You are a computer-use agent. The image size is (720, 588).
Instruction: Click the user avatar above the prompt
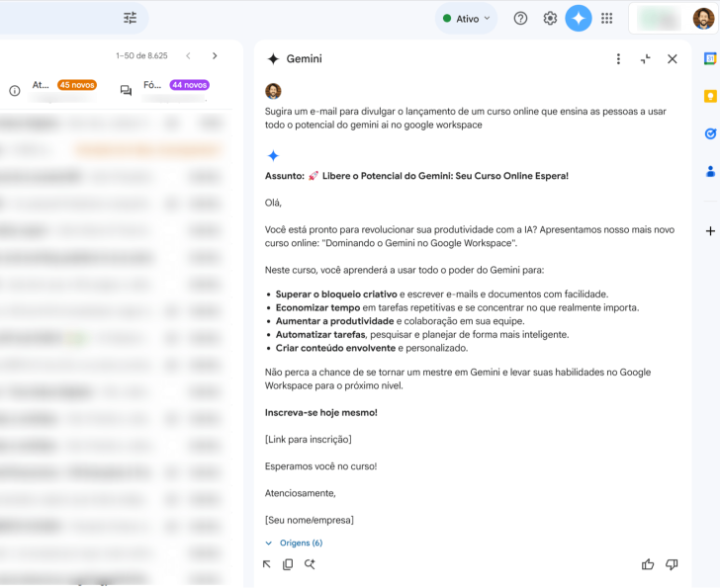pyautogui.click(x=273, y=91)
